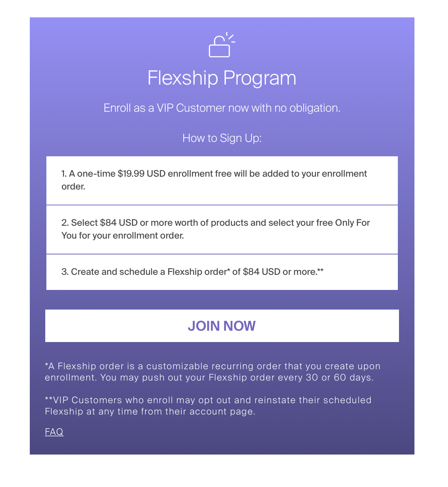Click the '$84 USD' amount in step 2

118,223
